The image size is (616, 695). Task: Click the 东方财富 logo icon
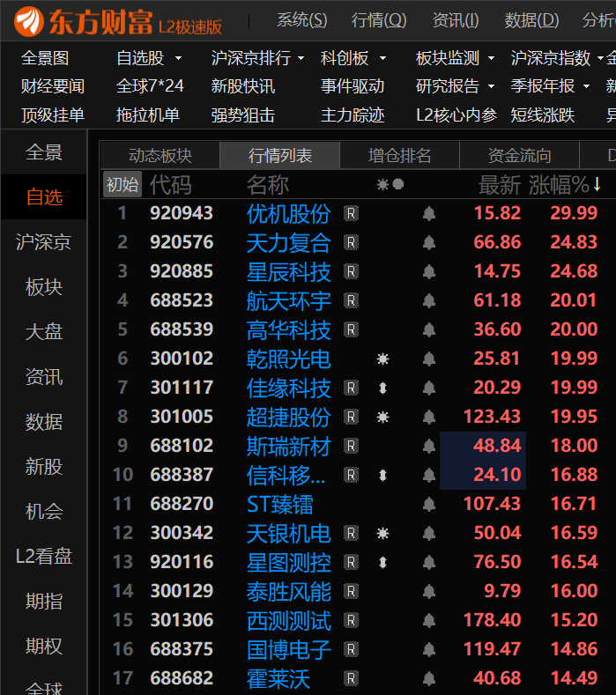29,21
